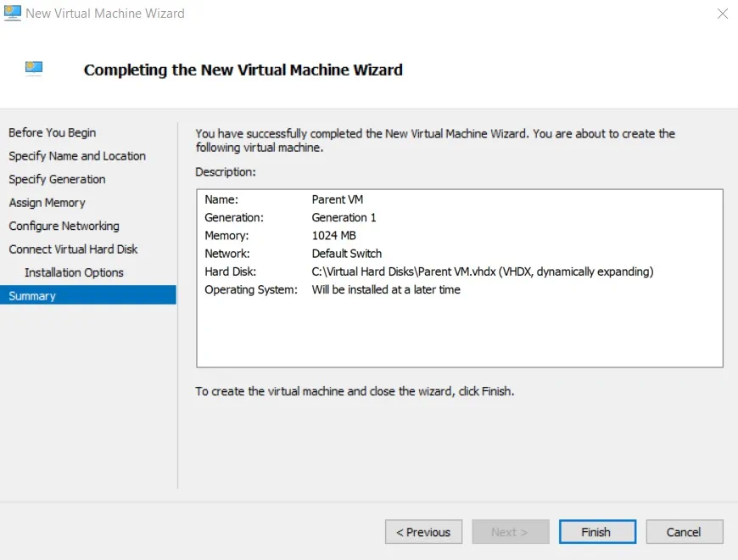The width and height of the screenshot is (738, 560).
Task: Click the greyed-out Next button
Action: [510, 532]
